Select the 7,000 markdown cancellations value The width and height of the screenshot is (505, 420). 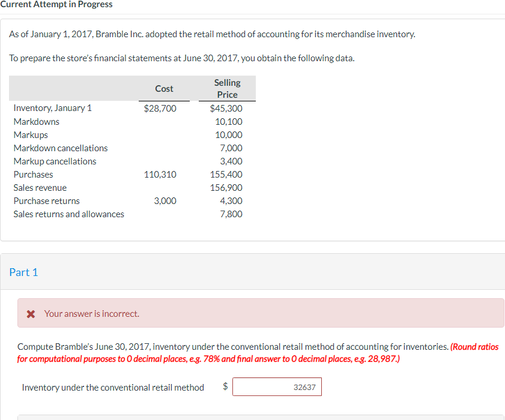click(231, 148)
